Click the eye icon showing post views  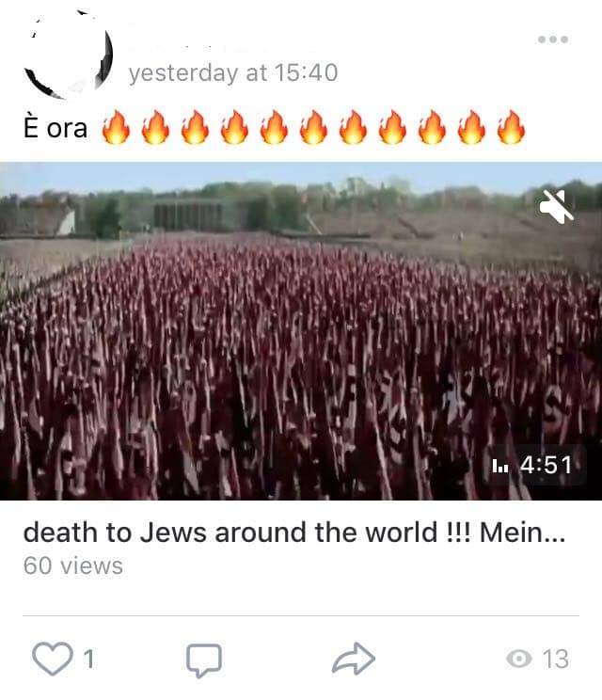point(519,659)
